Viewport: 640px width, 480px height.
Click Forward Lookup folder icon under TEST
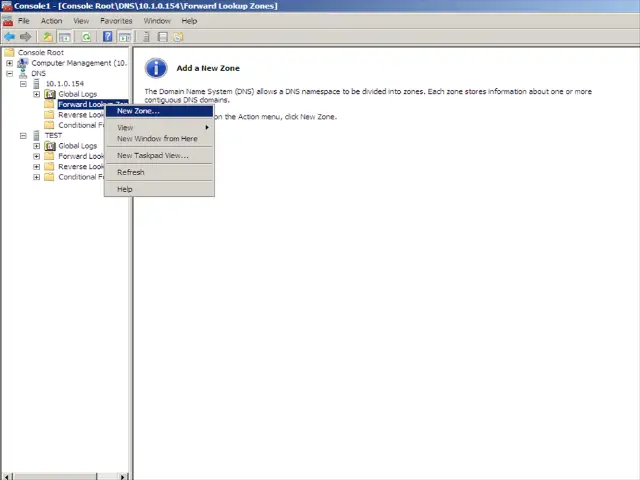49,156
